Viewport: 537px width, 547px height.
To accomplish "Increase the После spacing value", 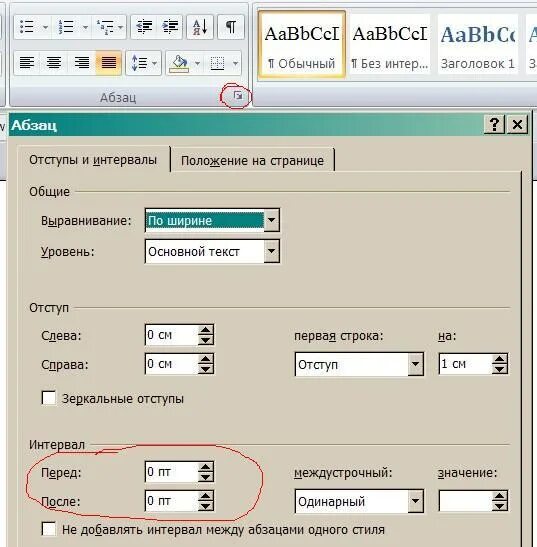I will click(206, 496).
